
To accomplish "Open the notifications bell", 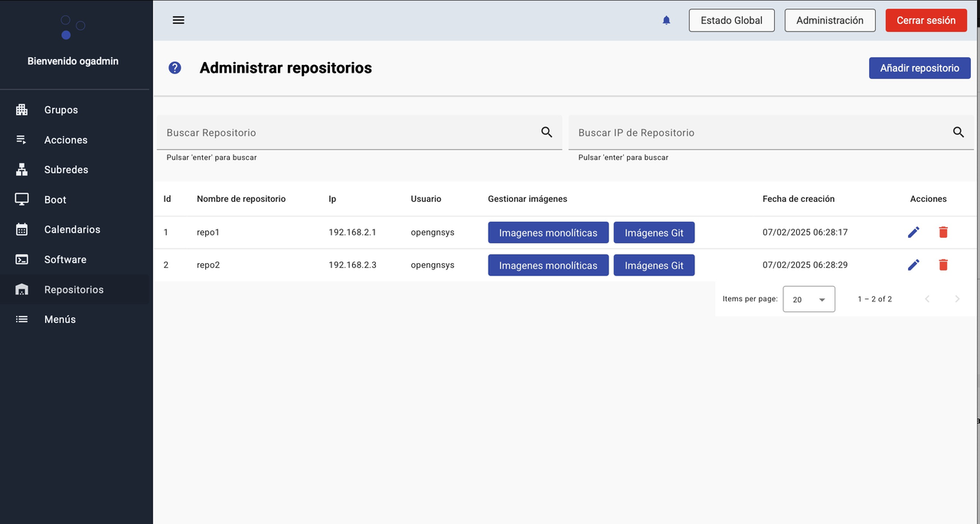I will (666, 21).
